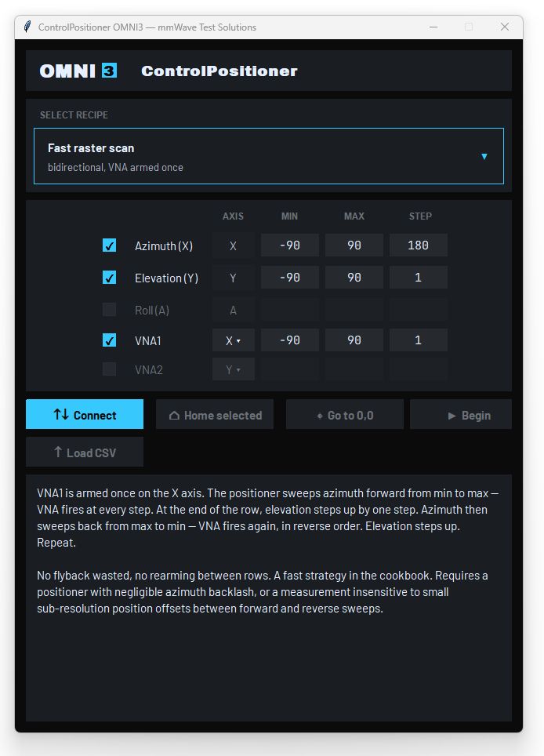Open the VNA1 axis X dropdown

(x=234, y=340)
